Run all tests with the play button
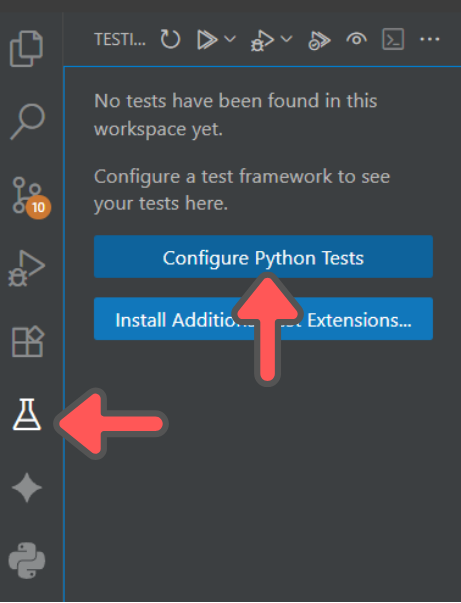 point(207,39)
